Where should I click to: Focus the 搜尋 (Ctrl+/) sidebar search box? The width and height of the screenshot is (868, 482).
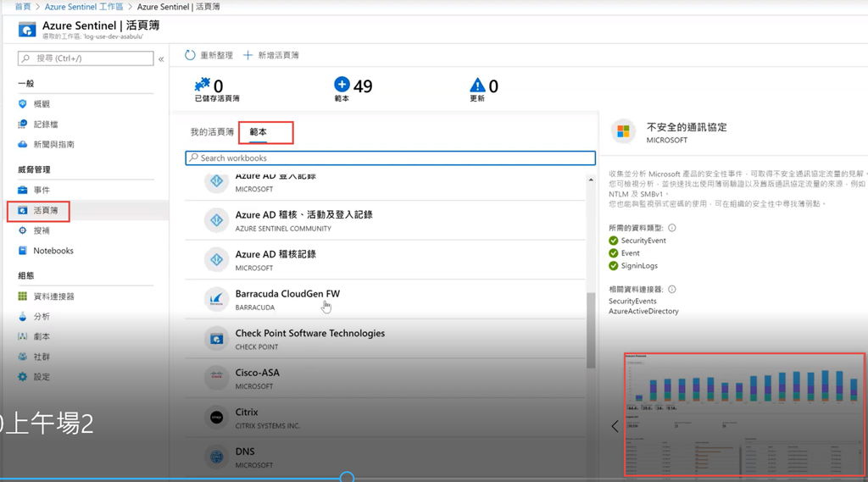[86, 58]
